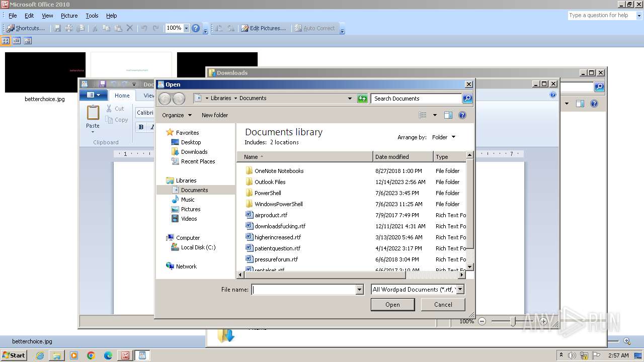Select Network in navigation pane

pos(186,266)
